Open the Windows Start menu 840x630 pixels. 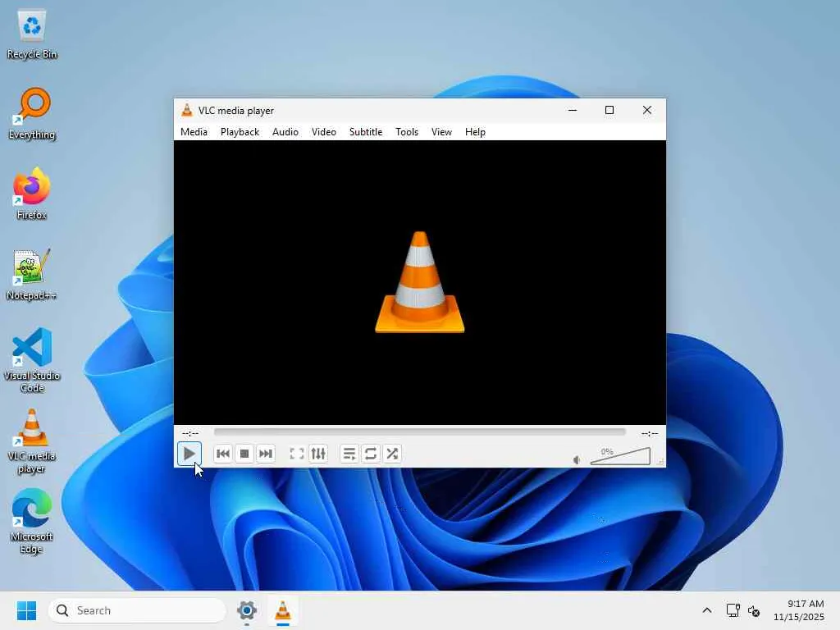pyautogui.click(x=26, y=610)
